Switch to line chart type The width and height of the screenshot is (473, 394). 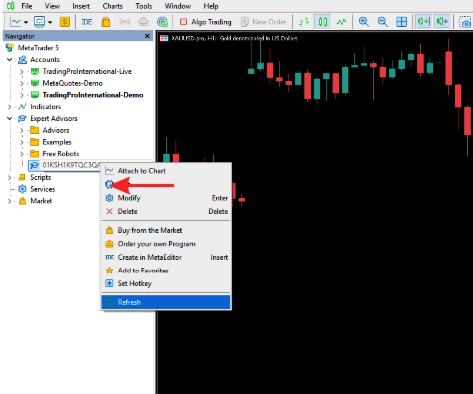[x=341, y=22]
